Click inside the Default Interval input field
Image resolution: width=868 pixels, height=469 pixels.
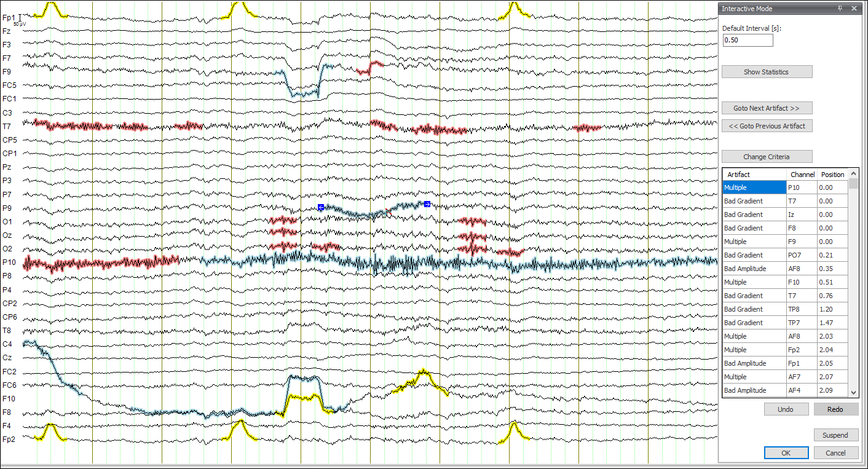(748, 40)
